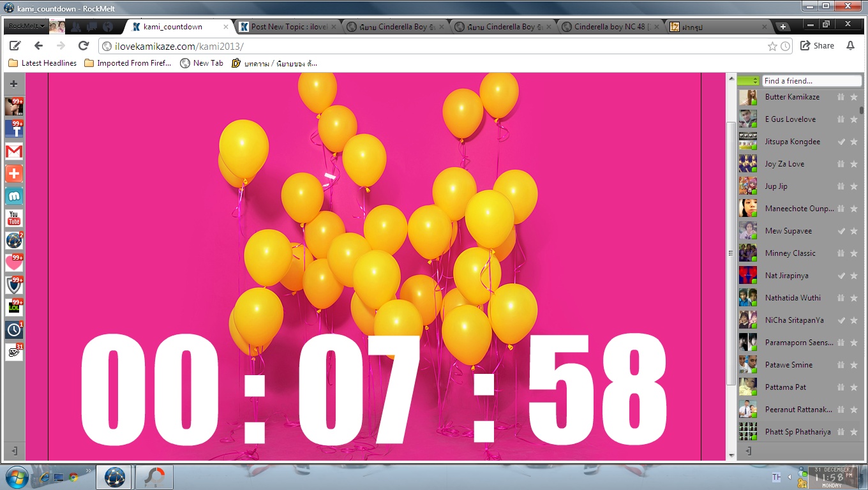Expand the Windows taskbar toolbar chevron
The image size is (868, 490).
point(88,471)
